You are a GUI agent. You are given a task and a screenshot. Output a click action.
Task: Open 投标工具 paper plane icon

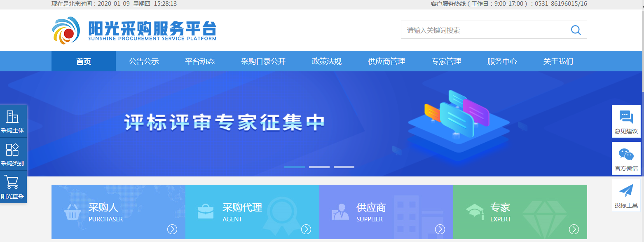[x=626, y=191]
